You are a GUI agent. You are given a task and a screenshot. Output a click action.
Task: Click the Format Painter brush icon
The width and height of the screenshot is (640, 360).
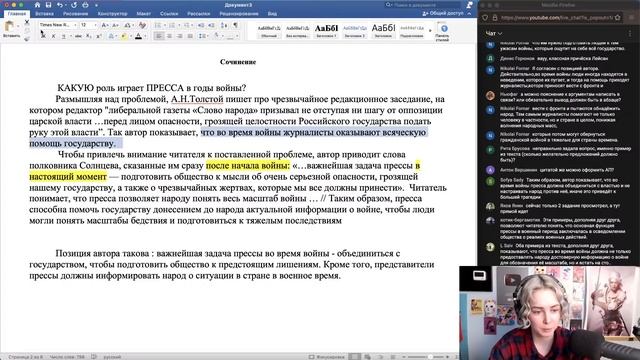[x=27, y=39]
